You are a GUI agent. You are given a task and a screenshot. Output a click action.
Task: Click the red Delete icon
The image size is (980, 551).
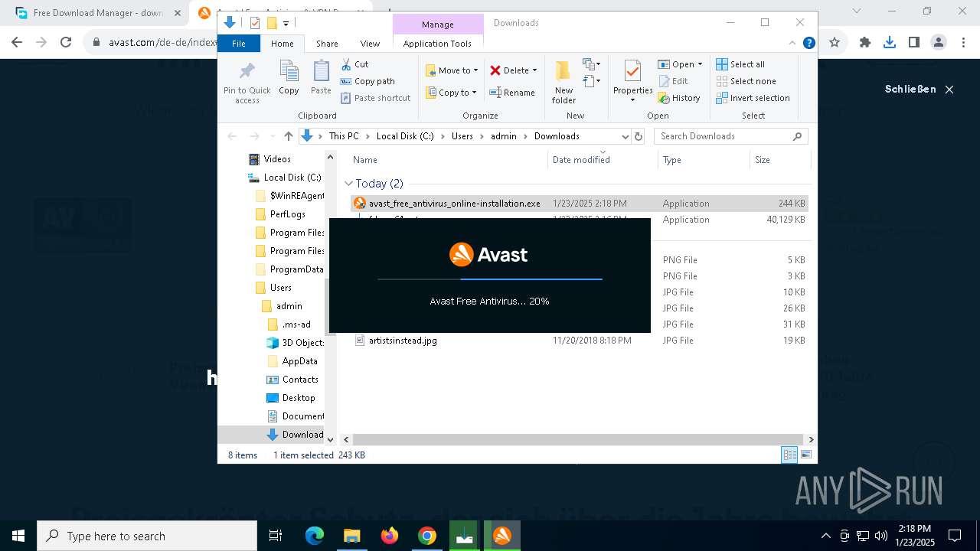point(495,70)
